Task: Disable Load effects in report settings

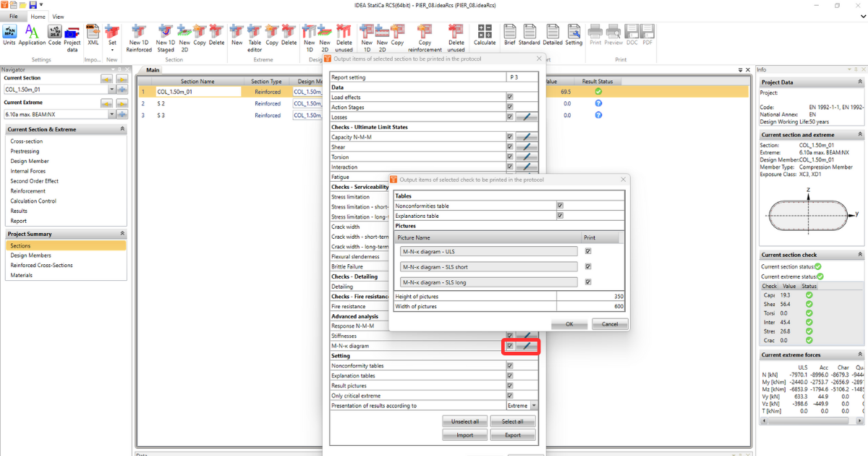Action: point(510,96)
